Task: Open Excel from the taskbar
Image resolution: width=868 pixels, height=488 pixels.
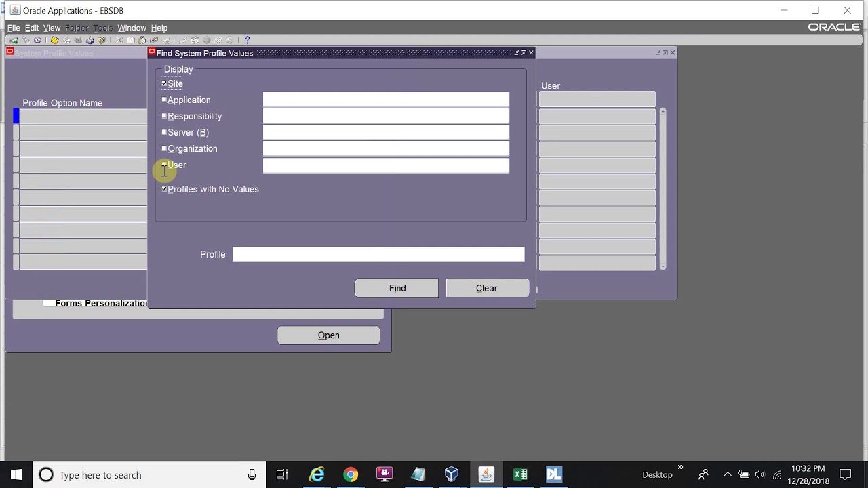Action: (520, 474)
